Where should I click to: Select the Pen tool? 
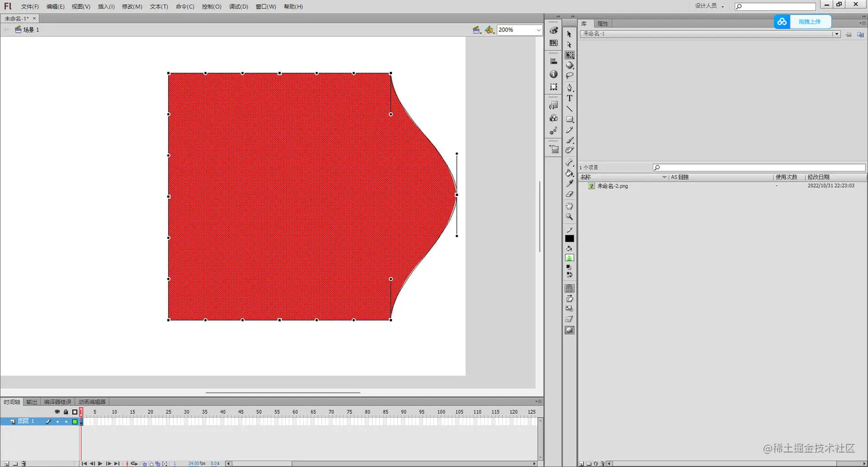[569, 87]
